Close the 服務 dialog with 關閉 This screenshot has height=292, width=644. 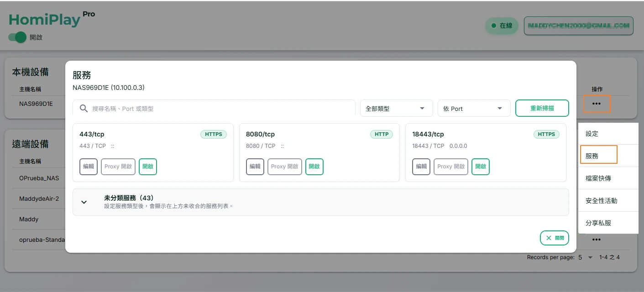(555, 238)
